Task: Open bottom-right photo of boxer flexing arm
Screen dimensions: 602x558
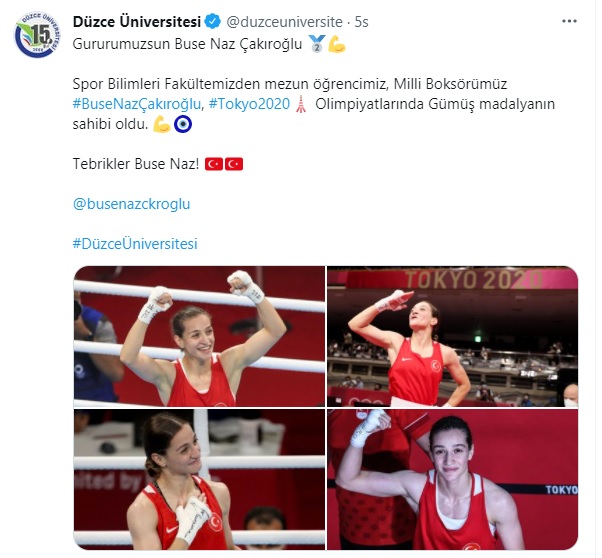Action: click(x=452, y=480)
